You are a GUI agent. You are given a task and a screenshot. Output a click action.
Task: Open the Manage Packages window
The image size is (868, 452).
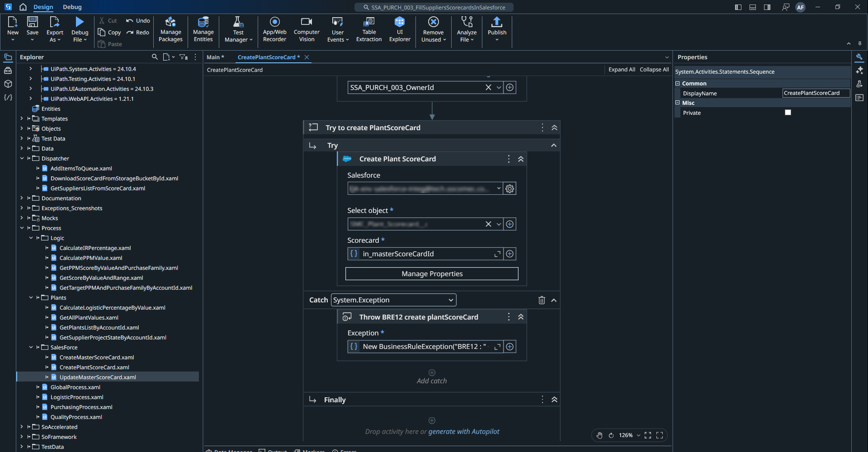[x=170, y=29]
